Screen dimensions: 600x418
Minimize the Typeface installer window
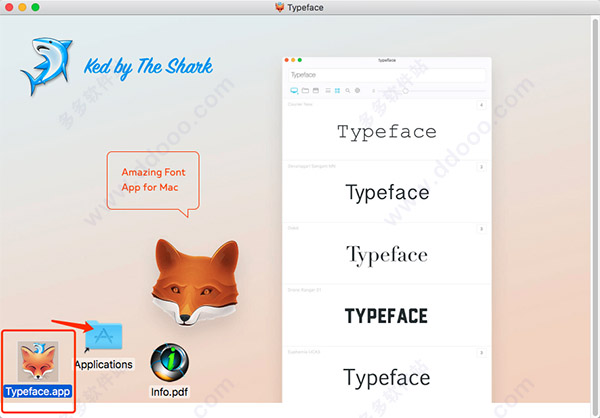[22, 7]
